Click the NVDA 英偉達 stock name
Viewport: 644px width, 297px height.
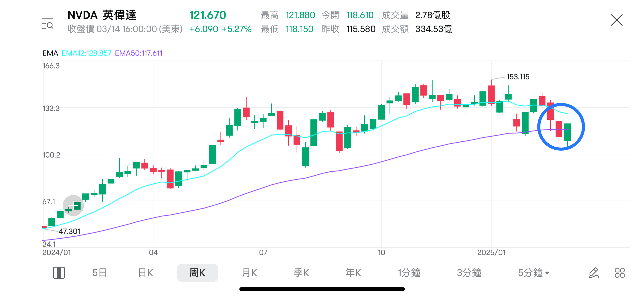(x=103, y=15)
